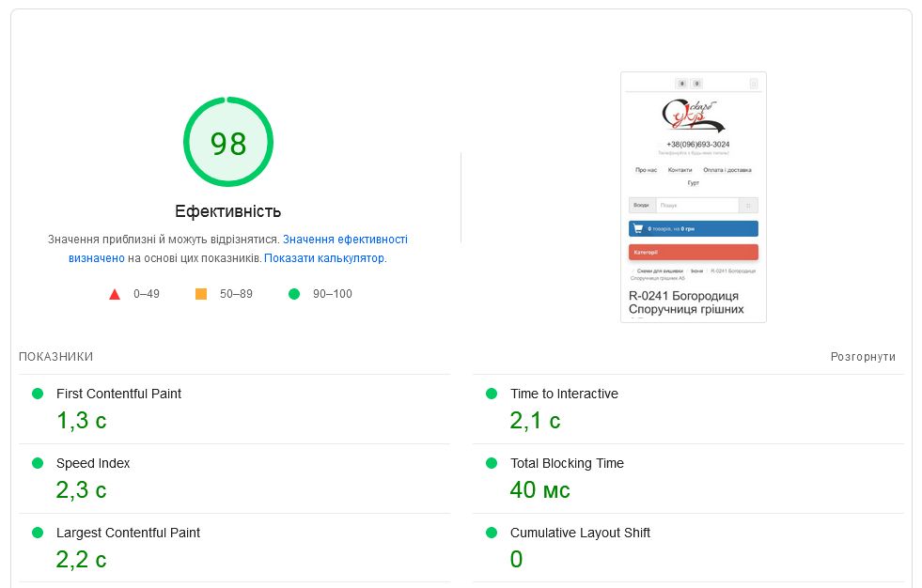Open the "Значення ефективності визначено" link
This screenshot has height=588, width=922.
[x=345, y=240]
